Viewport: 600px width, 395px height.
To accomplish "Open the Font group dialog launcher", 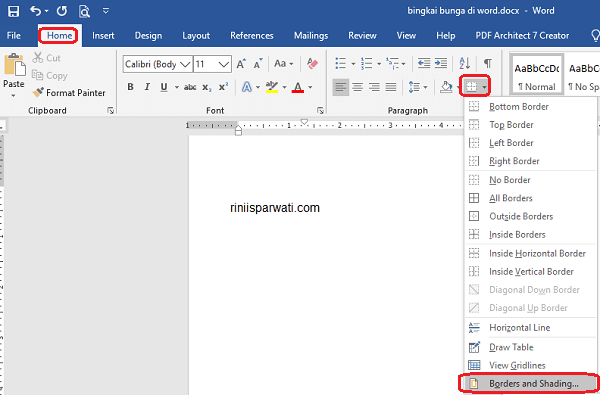I will pos(320,111).
